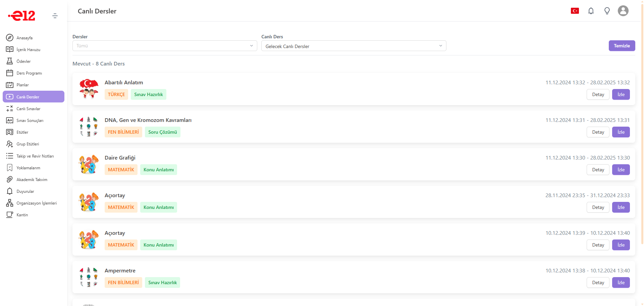
Task: Click the lightbulb tips icon
Action: tap(607, 11)
